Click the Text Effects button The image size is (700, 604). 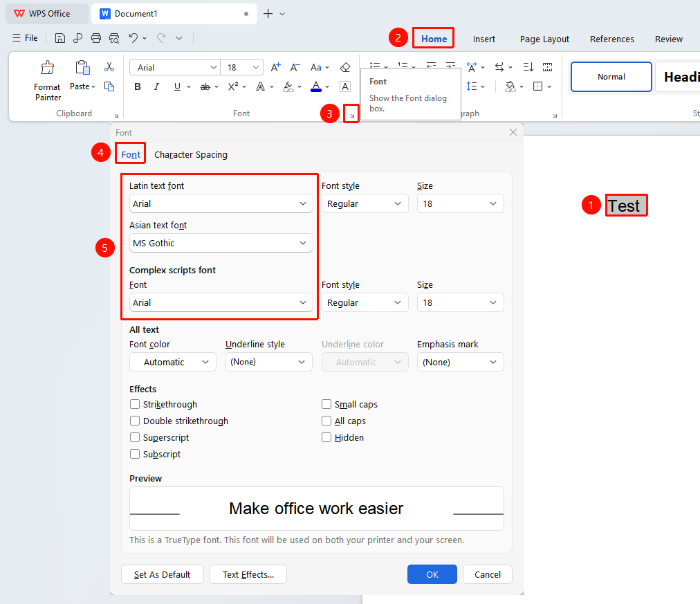click(248, 574)
